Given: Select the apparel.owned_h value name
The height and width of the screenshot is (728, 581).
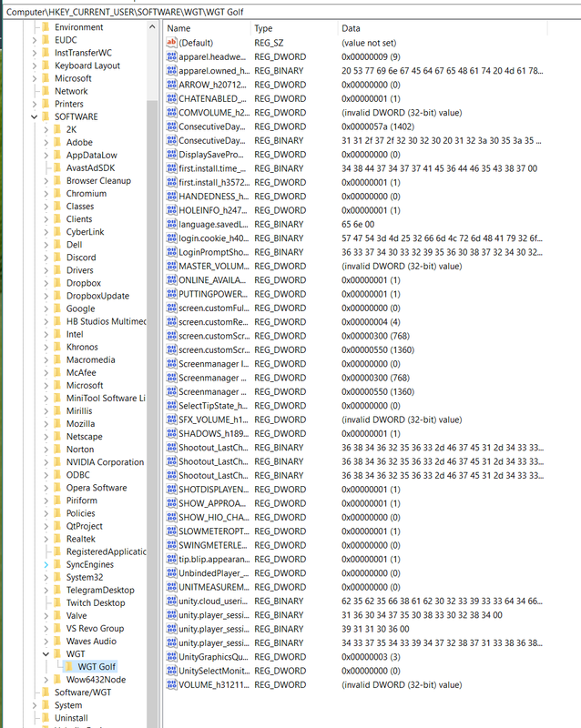Looking at the screenshot, I should (214, 71).
